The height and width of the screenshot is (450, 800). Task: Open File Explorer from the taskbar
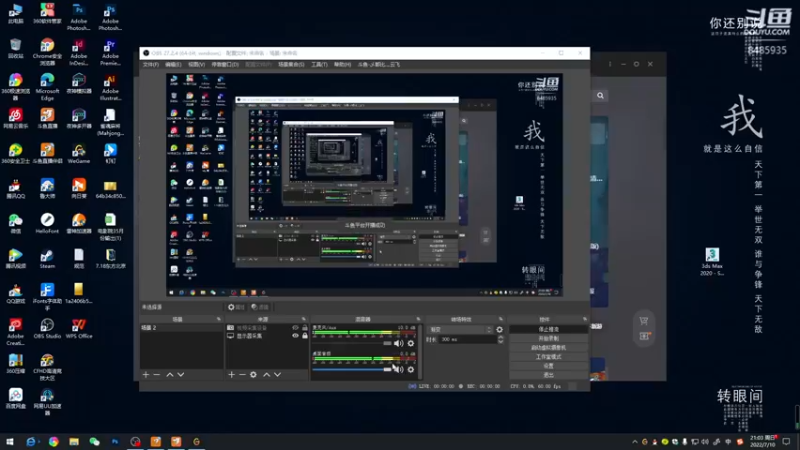74,442
